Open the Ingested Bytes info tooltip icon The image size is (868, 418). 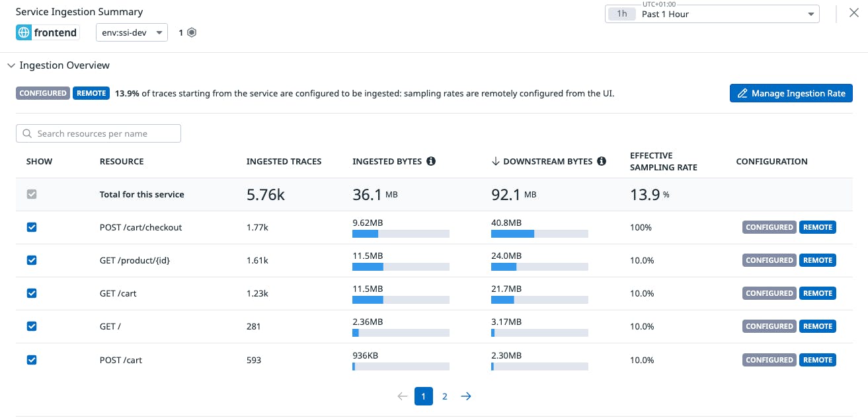point(432,160)
